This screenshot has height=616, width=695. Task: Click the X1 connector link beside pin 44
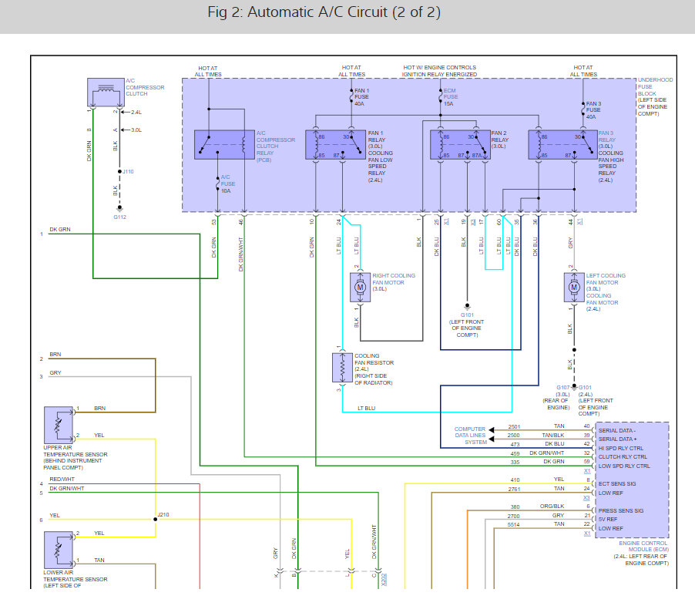point(579,220)
